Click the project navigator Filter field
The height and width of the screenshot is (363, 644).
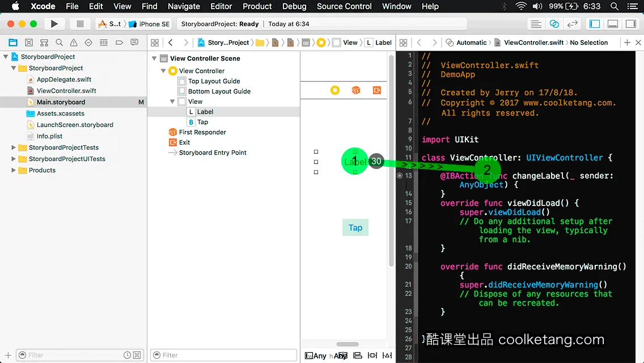tap(80, 355)
